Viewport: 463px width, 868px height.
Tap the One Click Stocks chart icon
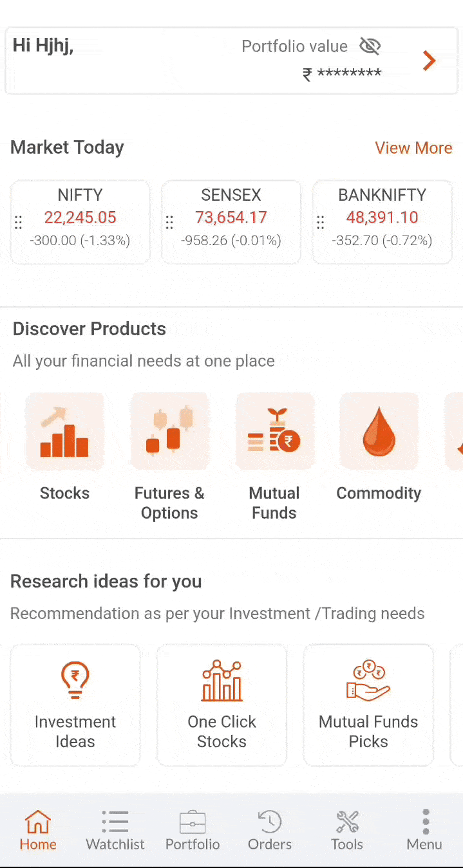tap(222, 681)
